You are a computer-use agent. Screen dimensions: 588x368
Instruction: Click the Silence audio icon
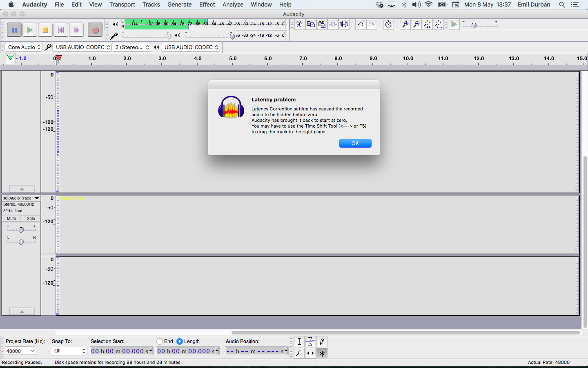[x=344, y=25]
